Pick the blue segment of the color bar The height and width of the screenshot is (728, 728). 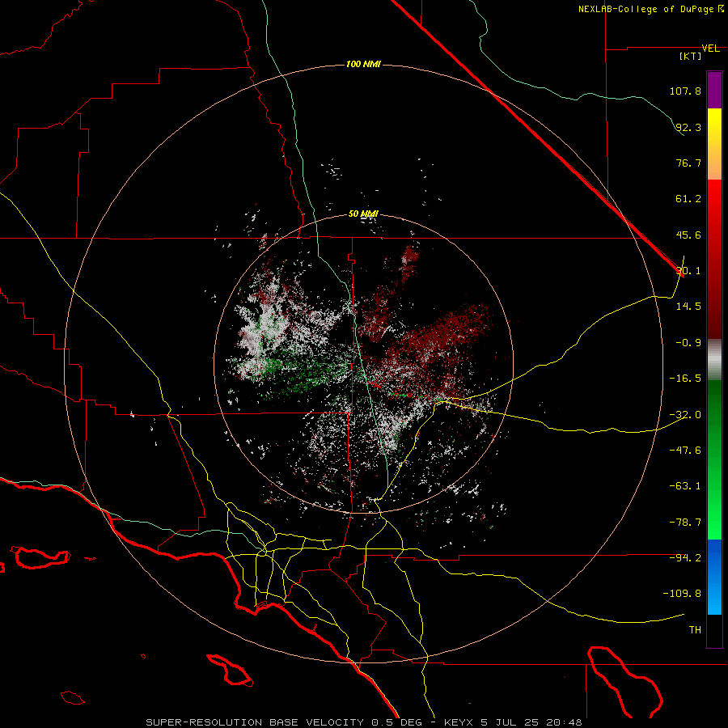coord(714,577)
